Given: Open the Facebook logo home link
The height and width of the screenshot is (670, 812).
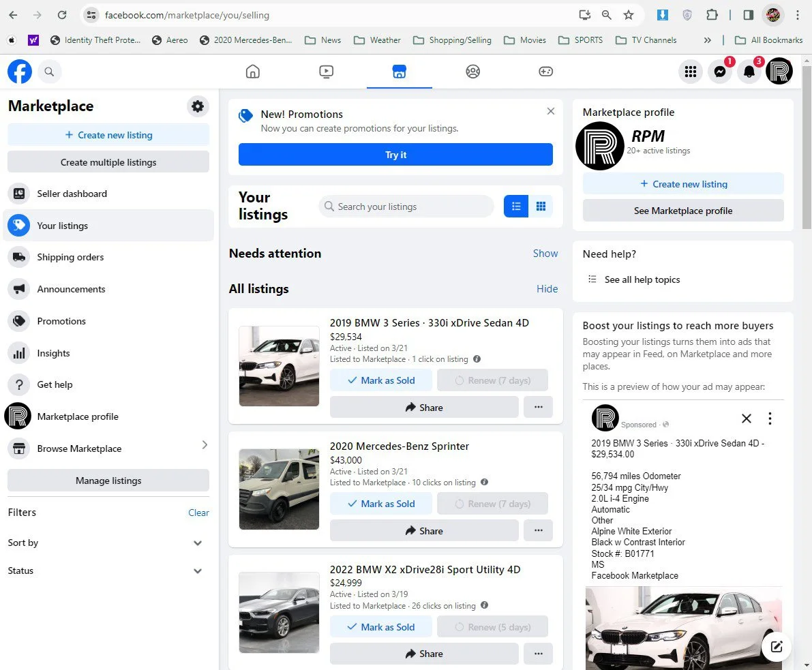Looking at the screenshot, I should click(x=20, y=72).
